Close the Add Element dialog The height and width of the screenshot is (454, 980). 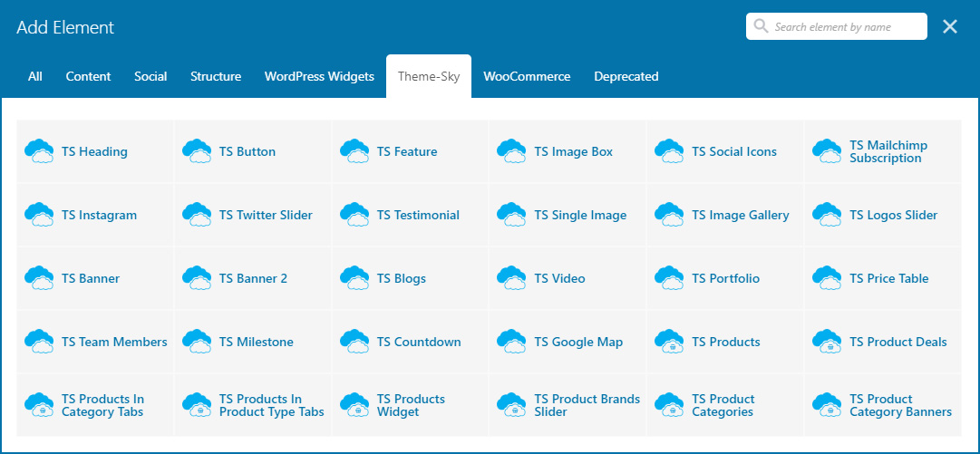point(950,26)
